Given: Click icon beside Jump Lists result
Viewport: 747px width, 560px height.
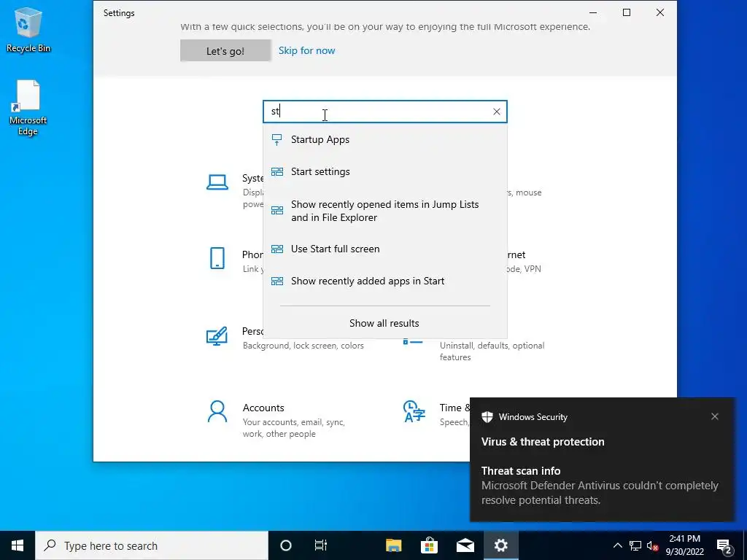Looking at the screenshot, I should click(x=276, y=211).
